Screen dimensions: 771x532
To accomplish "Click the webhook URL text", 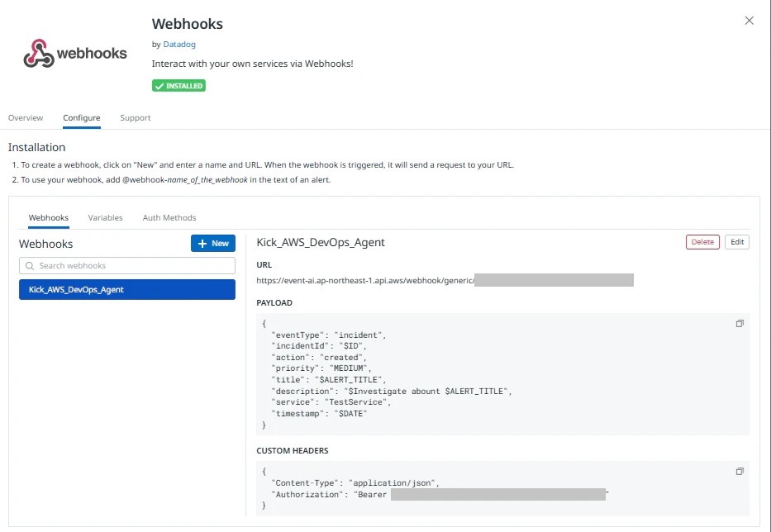I will pyautogui.click(x=365, y=281).
